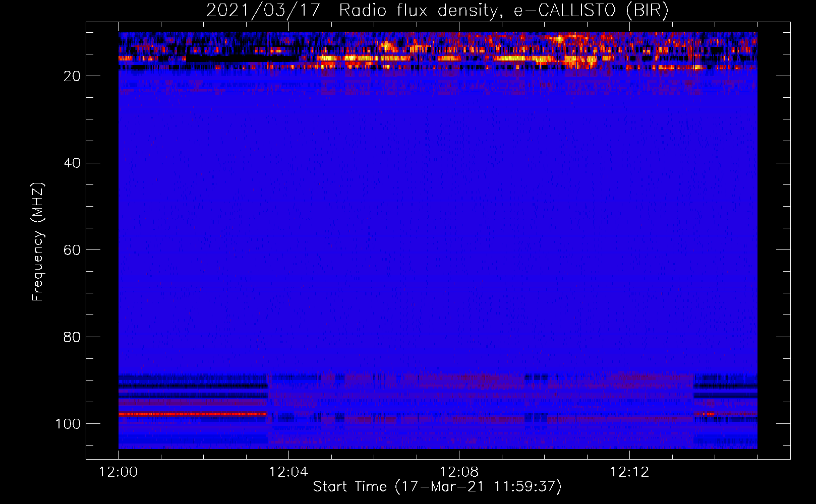Click the 'Frequency (MHZ)' axis label
The image size is (816, 504).
(x=38, y=241)
